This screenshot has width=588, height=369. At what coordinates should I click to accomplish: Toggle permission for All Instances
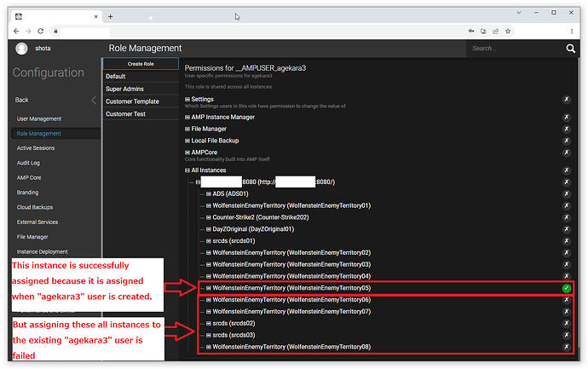[x=566, y=170]
